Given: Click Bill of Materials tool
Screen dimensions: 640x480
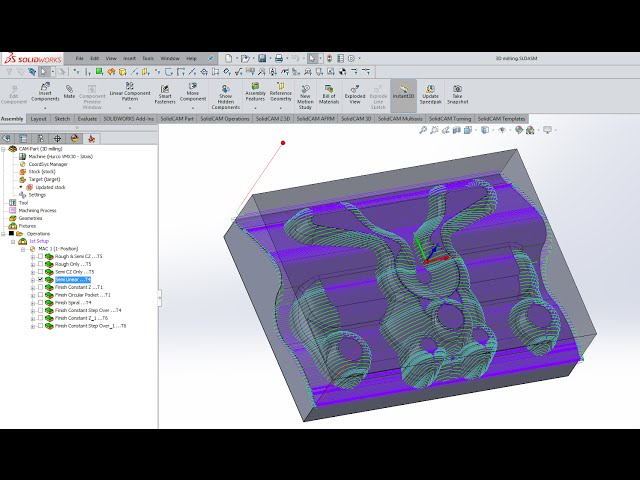Looking at the screenshot, I should click(329, 94).
